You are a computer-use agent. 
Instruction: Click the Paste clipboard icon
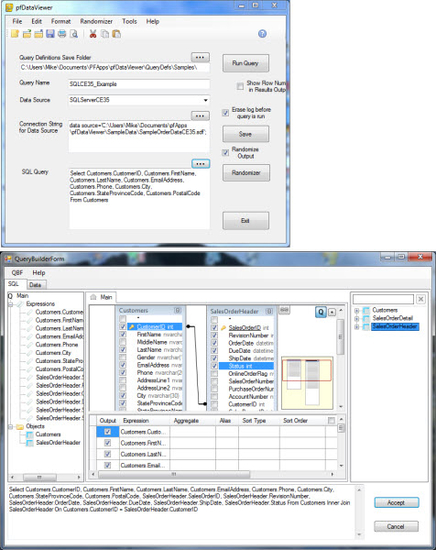116,34
